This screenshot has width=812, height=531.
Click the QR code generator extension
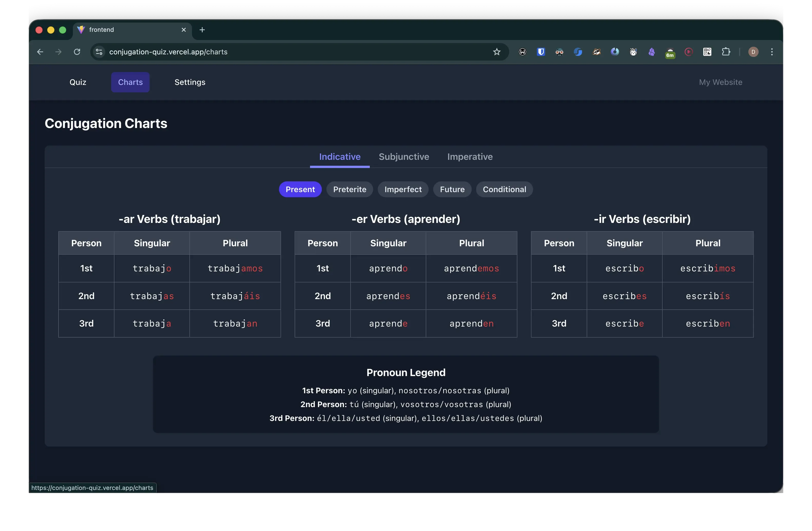(x=707, y=52)
